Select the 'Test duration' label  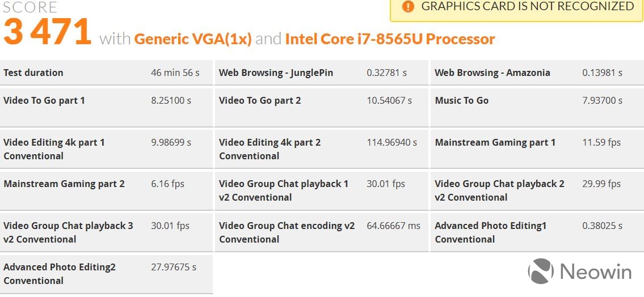[x=33, y=73]
